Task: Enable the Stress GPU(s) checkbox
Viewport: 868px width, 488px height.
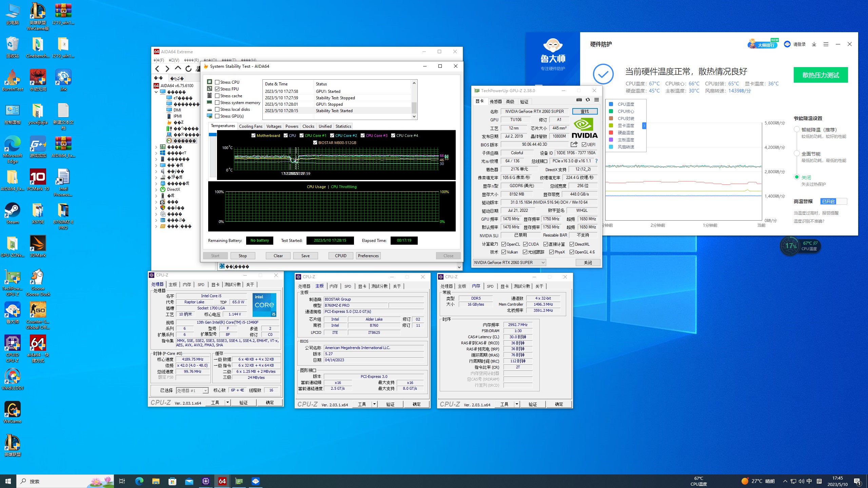Action: tap(217, 116)
